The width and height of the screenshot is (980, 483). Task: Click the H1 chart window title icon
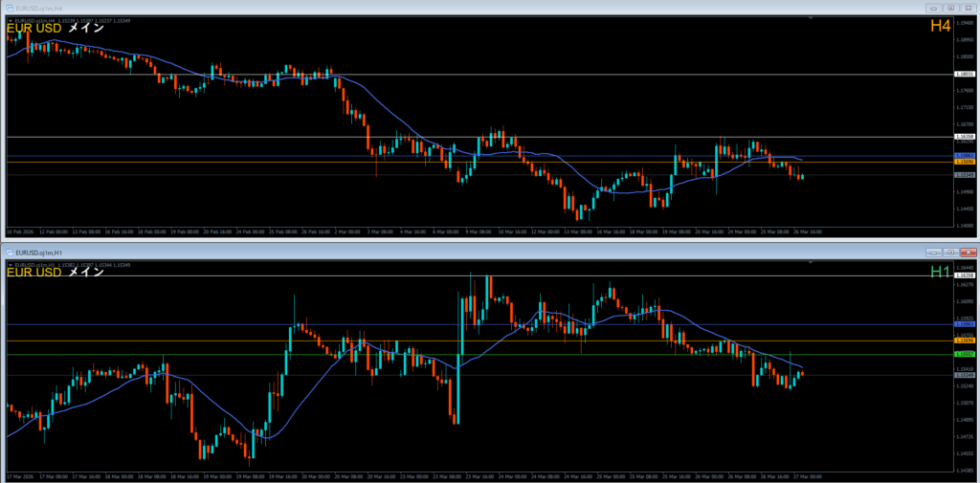[10, 251]
